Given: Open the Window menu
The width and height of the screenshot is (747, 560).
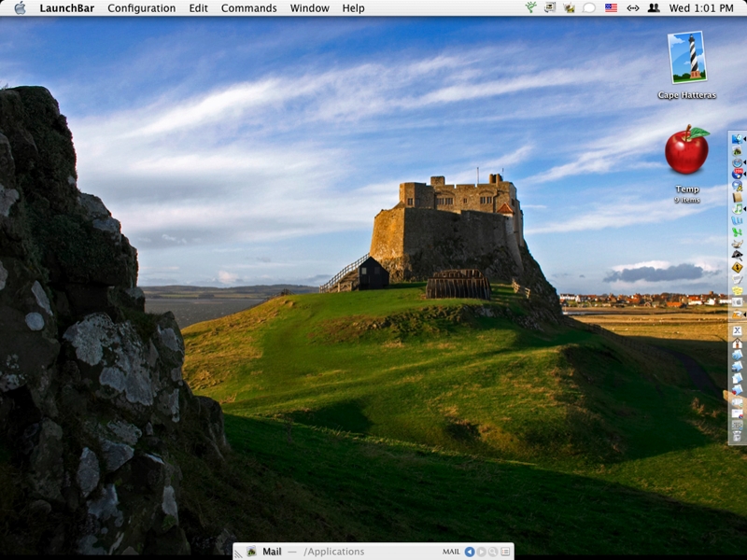Looking at the screenshot, I should 309,7.
